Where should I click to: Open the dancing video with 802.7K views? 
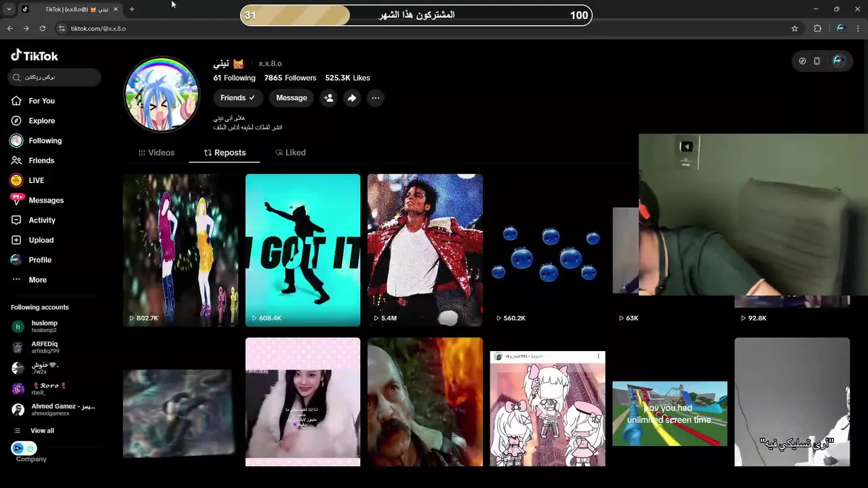click(x=180, y=250)
